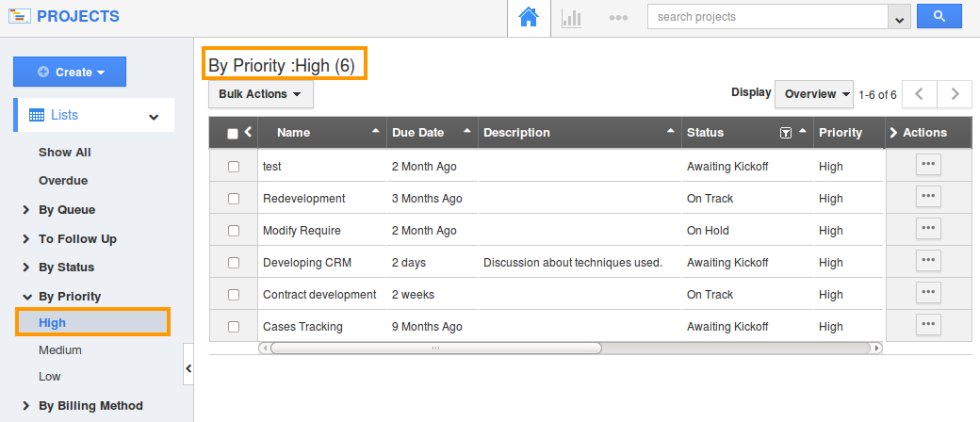Click left chevron beside header checkbox
The width and height of the screenshot is (980, 422).
point(248,131)
